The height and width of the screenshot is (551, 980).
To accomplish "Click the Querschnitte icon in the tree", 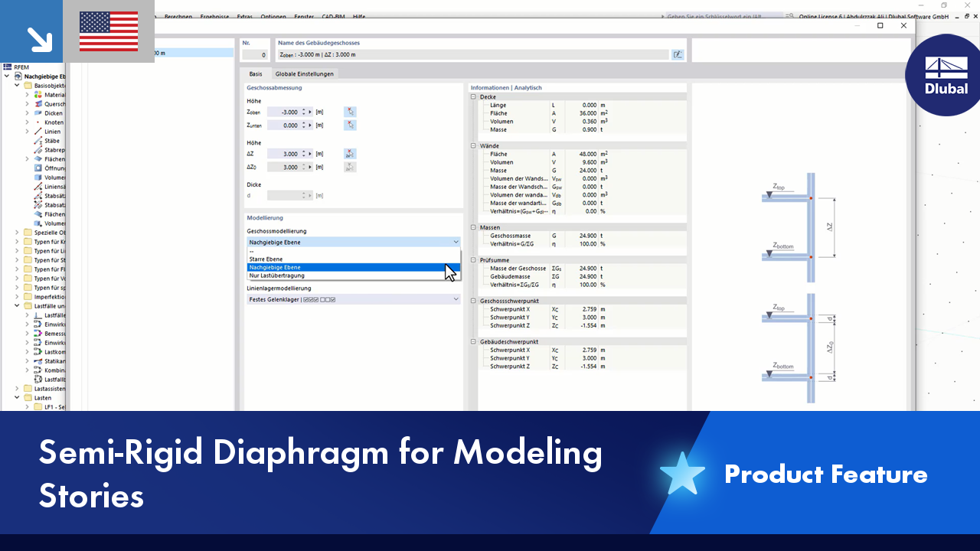I will tap(38, 104).
